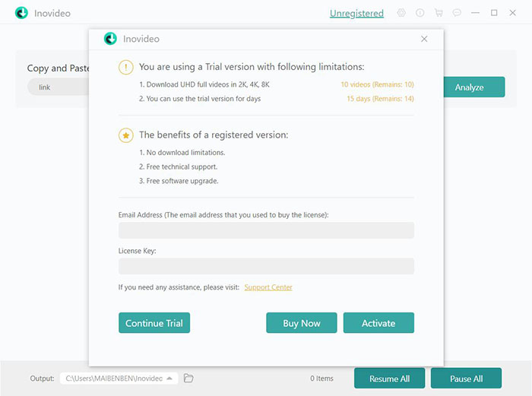The image size is (532, 396).
Task: Click "You can use the trial version for days"
Action: pos(204,99)
